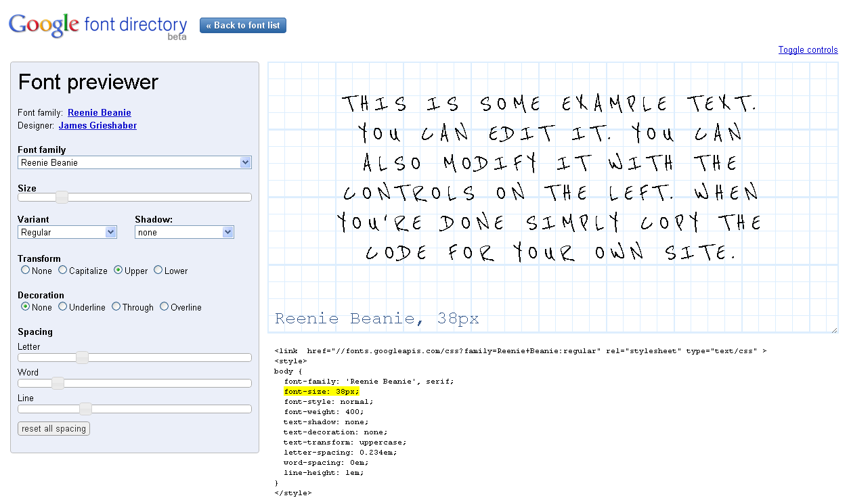This screenshot has width=849, height=504.
Task: Open designer James Grieshaber's link
Action: pyautogui.click(x=97, y=125)
